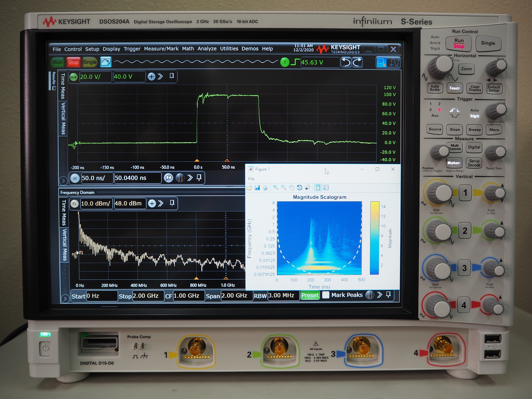Click the waveform zoom box selection icon

point(381,62)
